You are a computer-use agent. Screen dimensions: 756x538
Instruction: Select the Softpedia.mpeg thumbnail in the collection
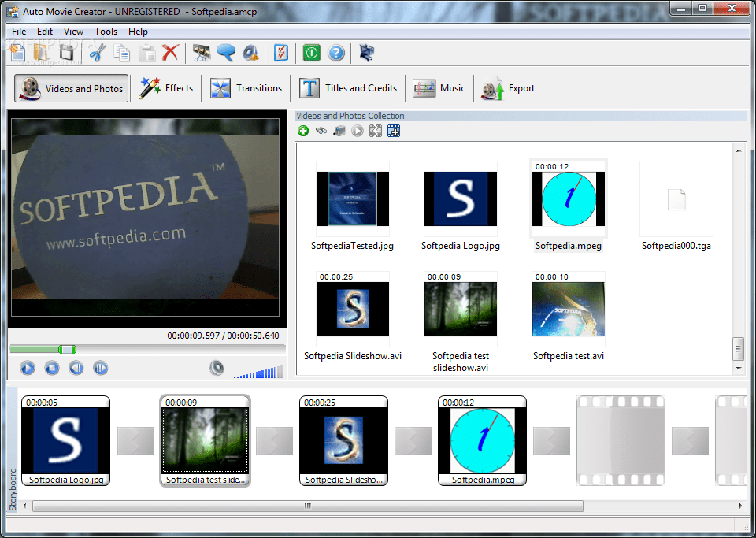(568, 199)
